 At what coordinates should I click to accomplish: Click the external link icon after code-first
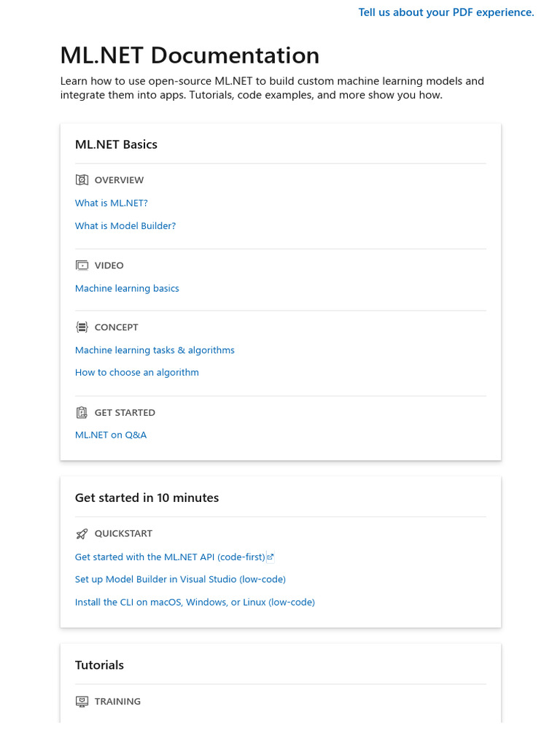pos(271,557)
